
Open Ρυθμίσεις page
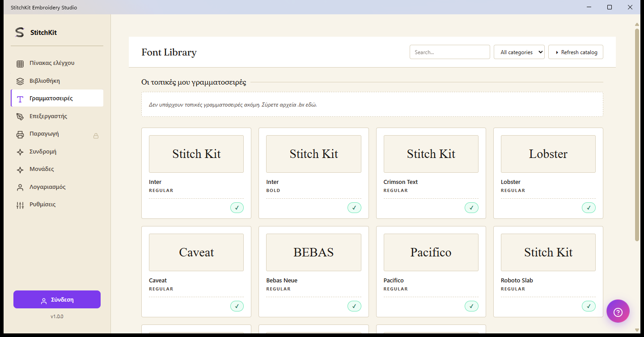57,204
